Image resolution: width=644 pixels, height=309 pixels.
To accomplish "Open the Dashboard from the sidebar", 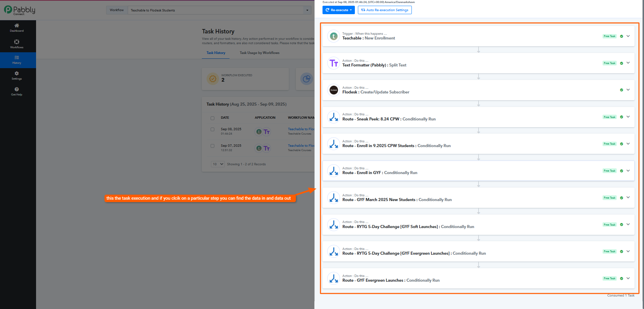I will coord(17,28).
